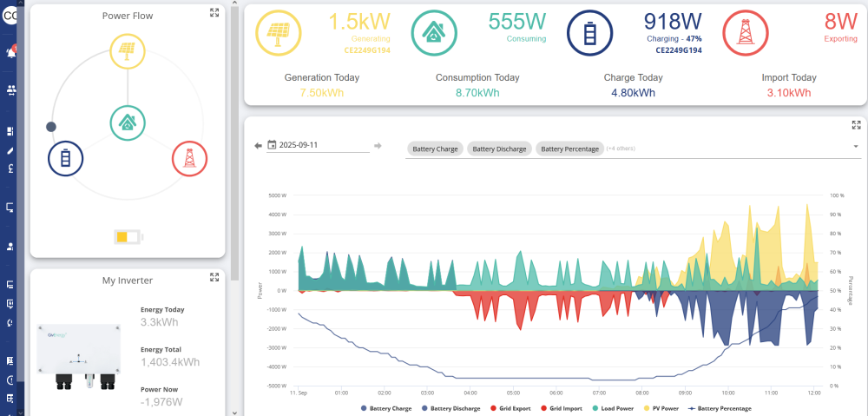Toggle Battery Charge series in chart legend

pyautogui.click(x=386, y=408)
